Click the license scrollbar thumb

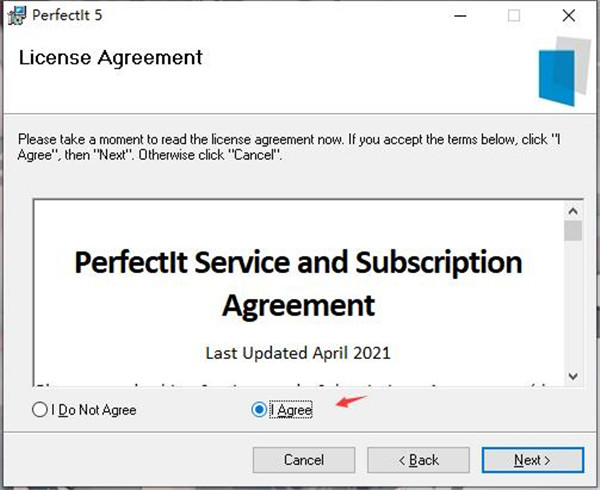[x=573, y=232]
